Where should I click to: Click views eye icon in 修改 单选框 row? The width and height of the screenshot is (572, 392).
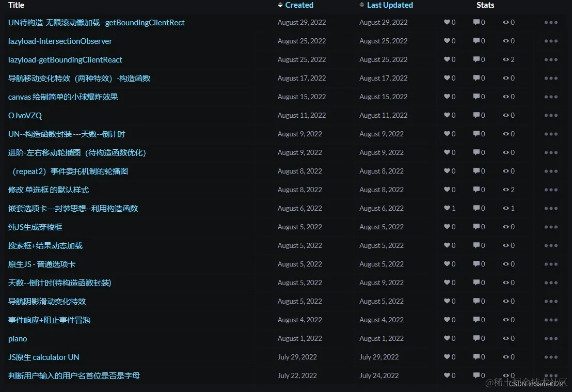click(505, 190)
